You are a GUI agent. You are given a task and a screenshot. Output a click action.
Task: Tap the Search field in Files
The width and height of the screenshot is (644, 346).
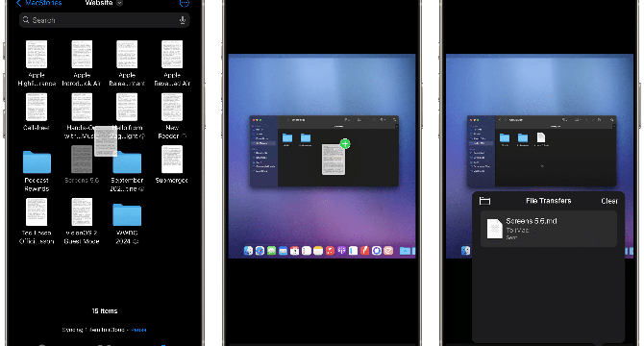coord(105,20)
